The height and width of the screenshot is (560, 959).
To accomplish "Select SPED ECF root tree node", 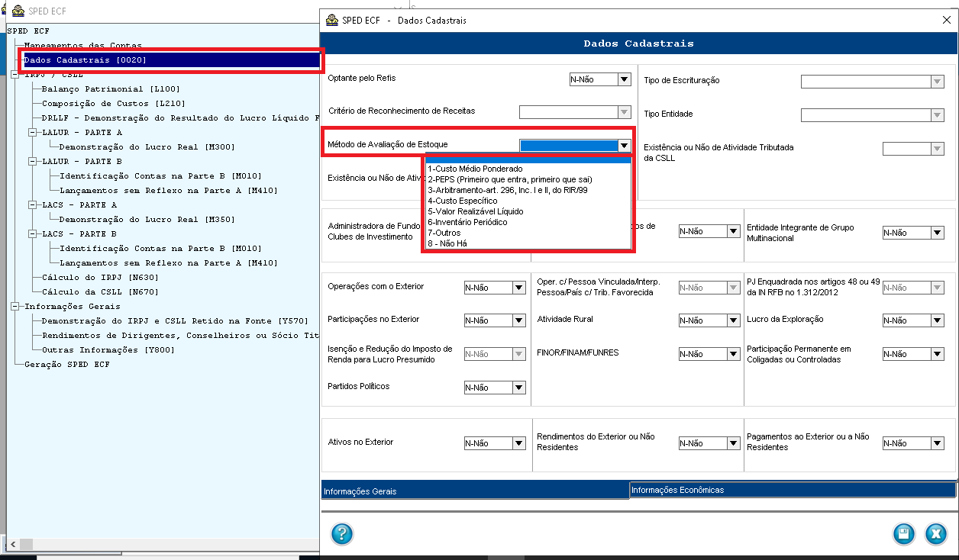I will (28, 31).
